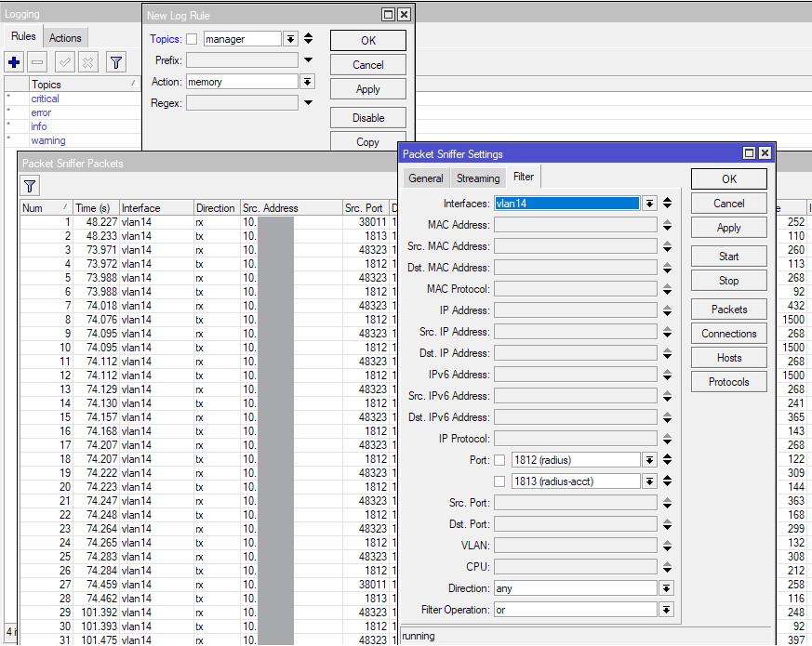
Task: Open the Action dropdown set to memory
Action: [307, 82]
